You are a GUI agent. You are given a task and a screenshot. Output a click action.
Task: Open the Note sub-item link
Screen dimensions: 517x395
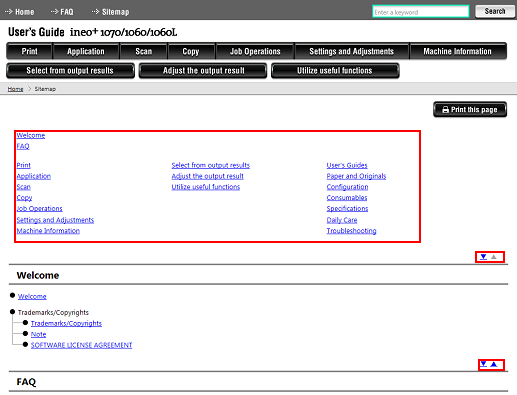38,334
